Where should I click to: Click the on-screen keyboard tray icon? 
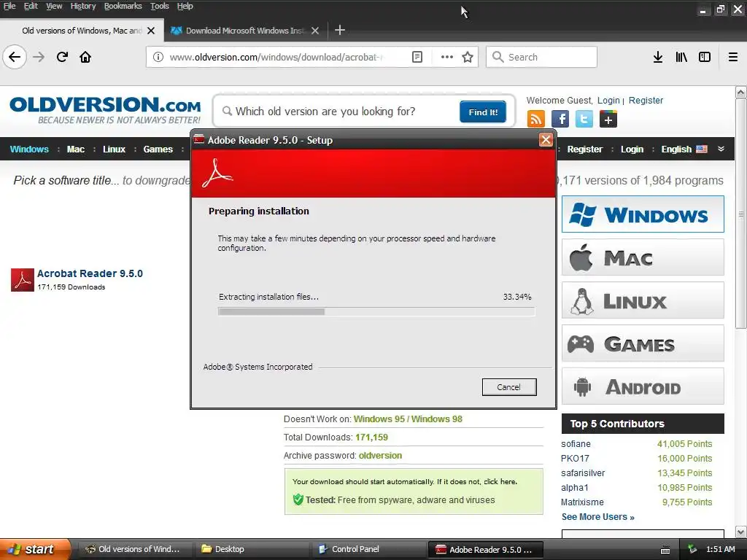(665, 550)
